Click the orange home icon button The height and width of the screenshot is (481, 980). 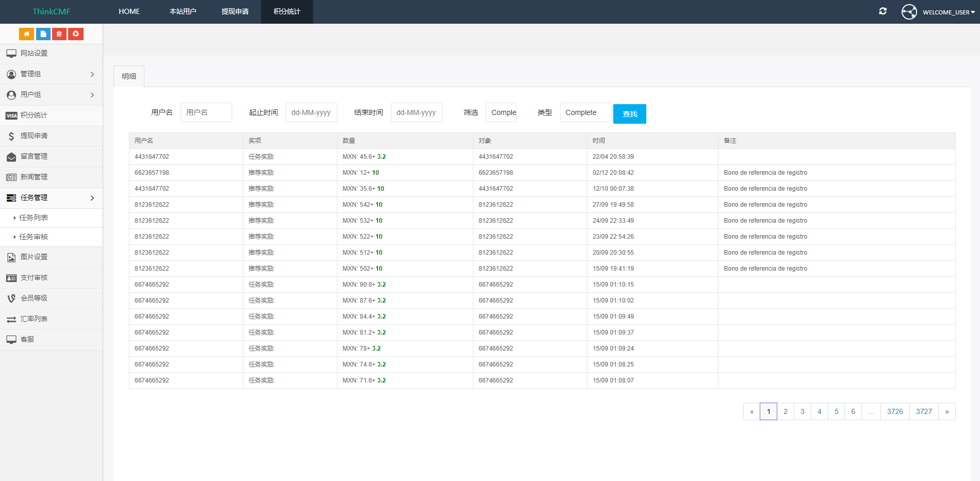[x=26, y=34]
